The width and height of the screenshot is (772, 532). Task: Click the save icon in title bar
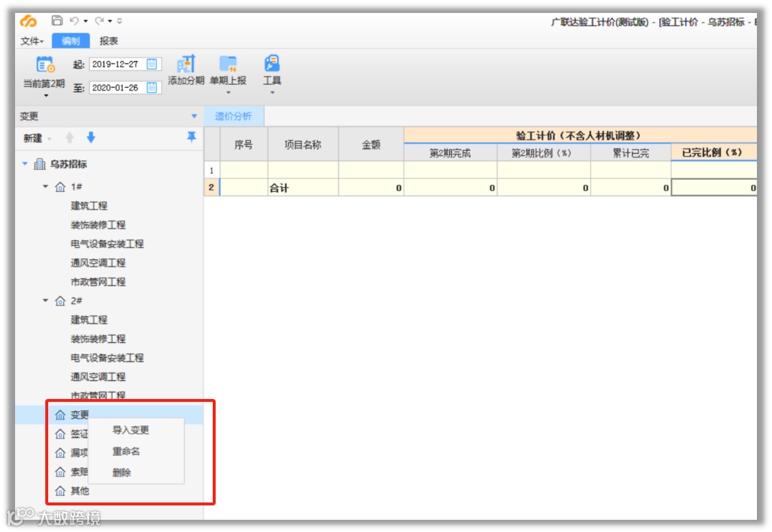coord(57,21)
